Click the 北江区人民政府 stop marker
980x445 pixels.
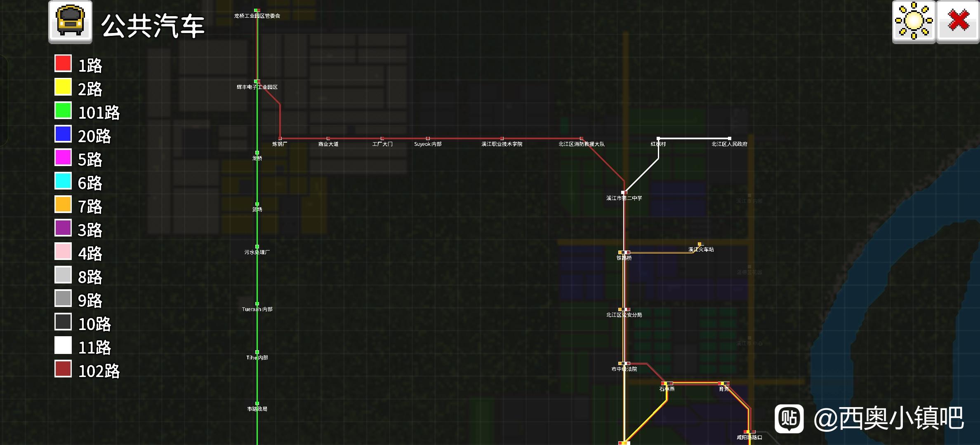click(729, 138)
